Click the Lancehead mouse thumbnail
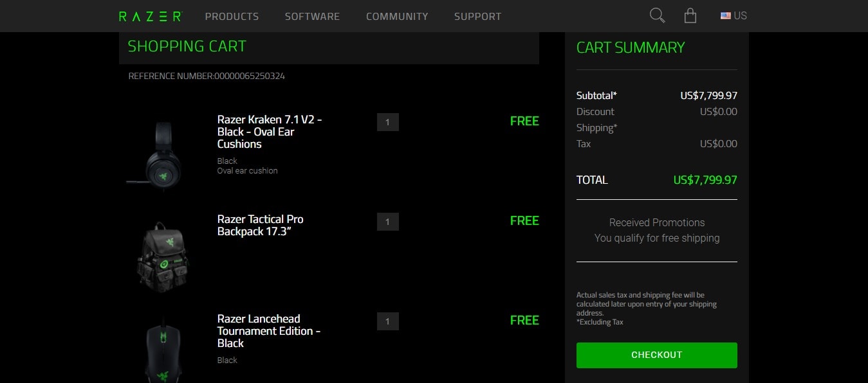 [x=163, y=350]
